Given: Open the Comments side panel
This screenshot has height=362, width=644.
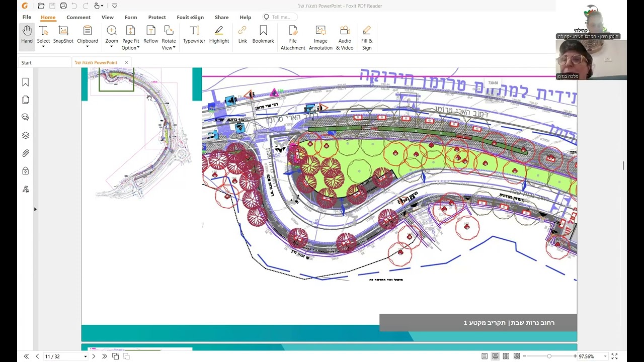Looking at the screenshot, I should (x=26, y=117).
